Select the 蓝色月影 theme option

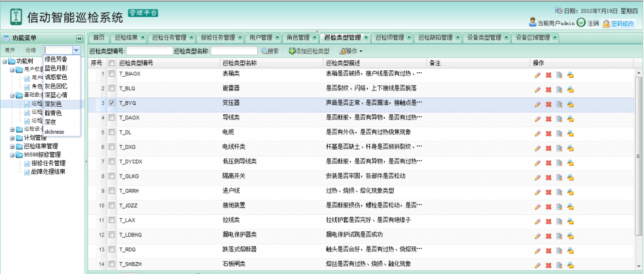(x=62, y=68)
